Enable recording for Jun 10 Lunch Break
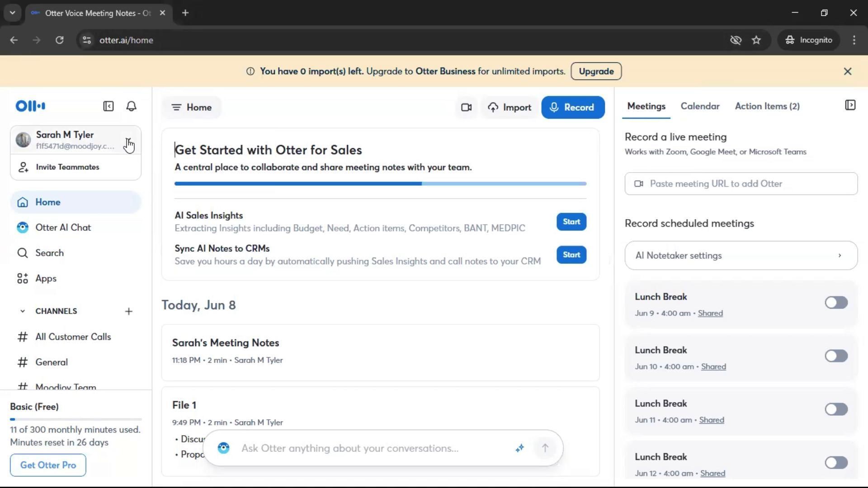Image resolution: width=868 pixels, height=488 pixels. click(836, 356)
